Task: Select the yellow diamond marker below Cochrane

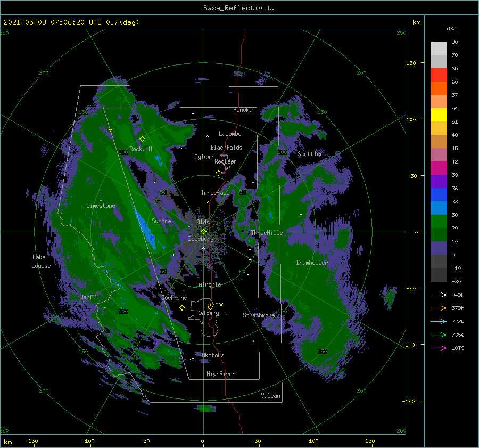Action: tap(182, 308)
